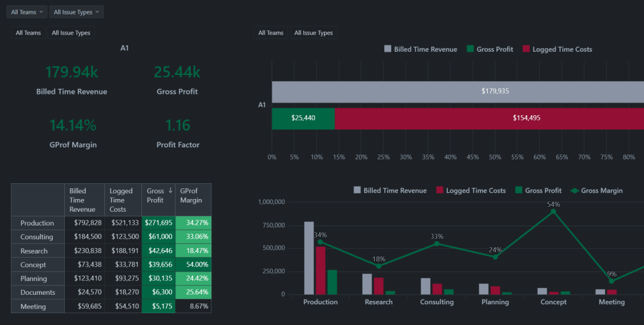The height and width of the screenshot is (325, 644).
Task: Click the green $25,440 Gross Profit bar
Action: 303,118
